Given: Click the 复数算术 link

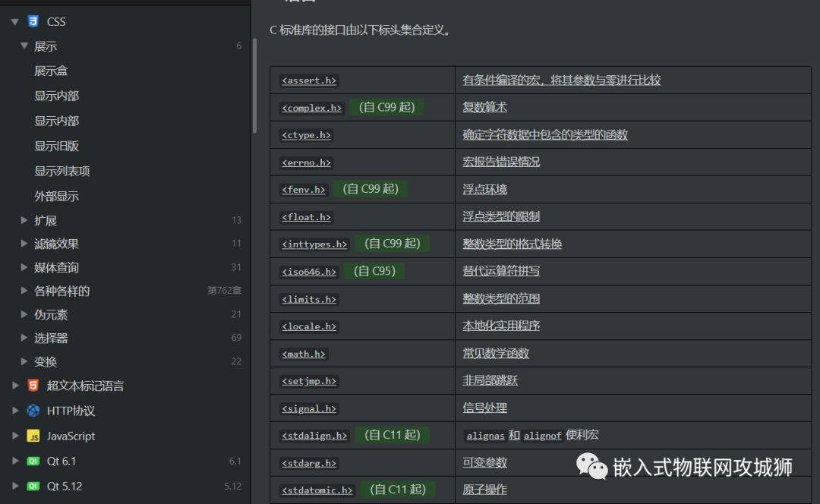Looking at the screenshot, I should click(x=484, y=107).
